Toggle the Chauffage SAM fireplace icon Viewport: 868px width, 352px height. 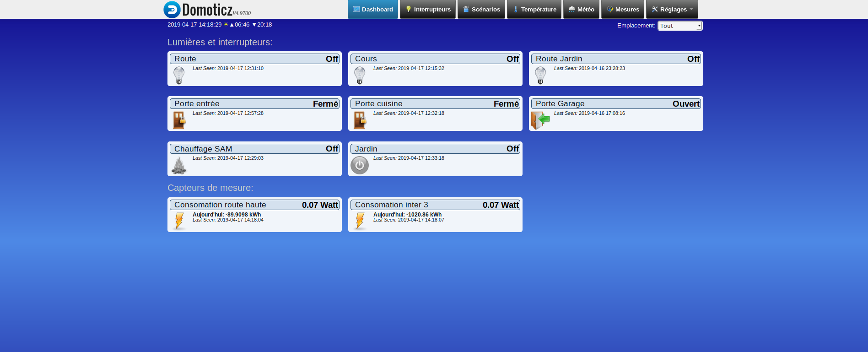point(179,165)
